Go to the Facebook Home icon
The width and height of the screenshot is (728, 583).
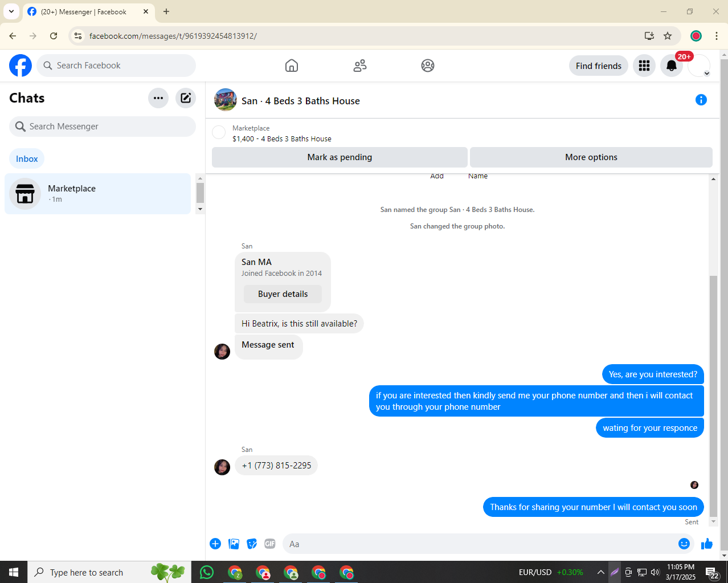click(x=292, y=66)
